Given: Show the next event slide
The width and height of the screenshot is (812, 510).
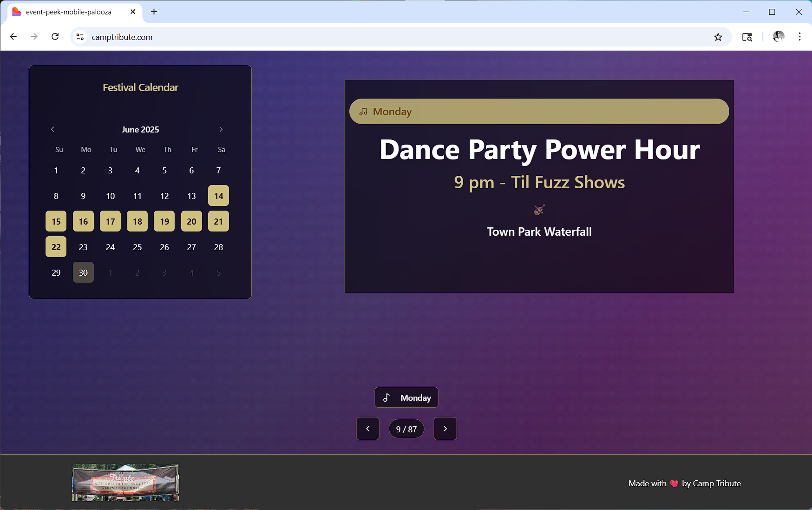Looking at the screenshot, I should 445,429.
